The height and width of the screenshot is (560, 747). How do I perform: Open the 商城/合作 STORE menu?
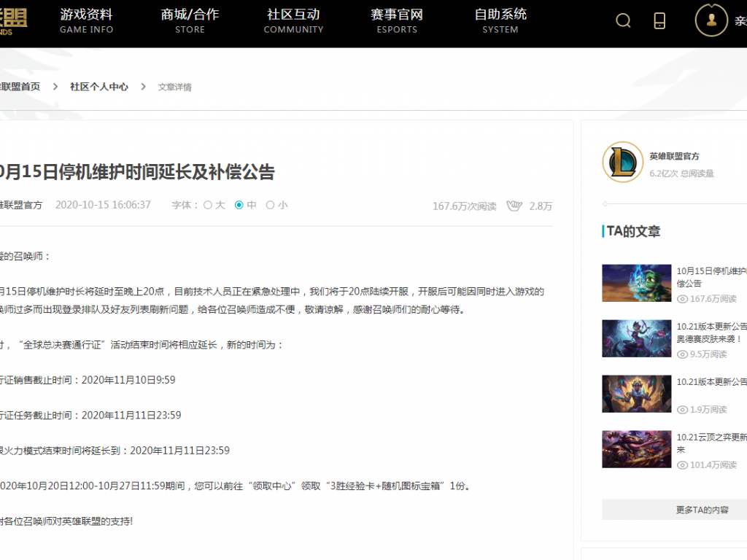point(190,21)
